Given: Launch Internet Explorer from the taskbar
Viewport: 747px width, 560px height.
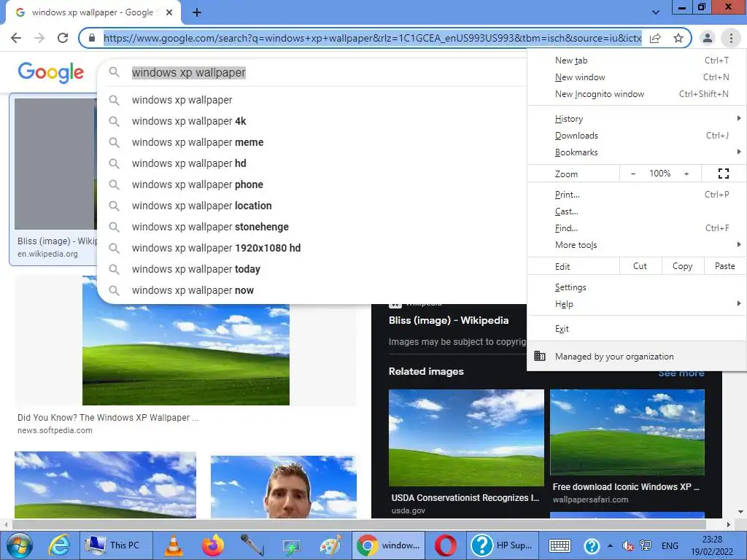Looking at the screenshot, I should pos(59,545).
